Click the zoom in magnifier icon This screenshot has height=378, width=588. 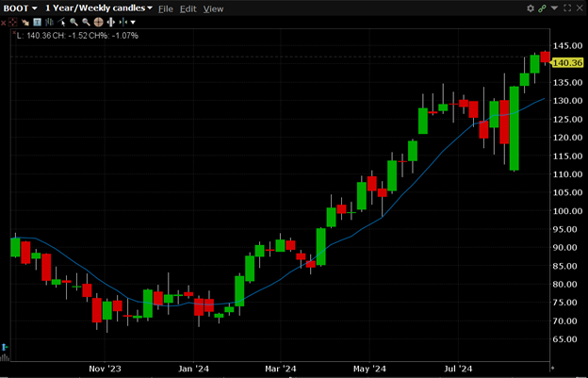pyautogui.click(x=73, y=22)
